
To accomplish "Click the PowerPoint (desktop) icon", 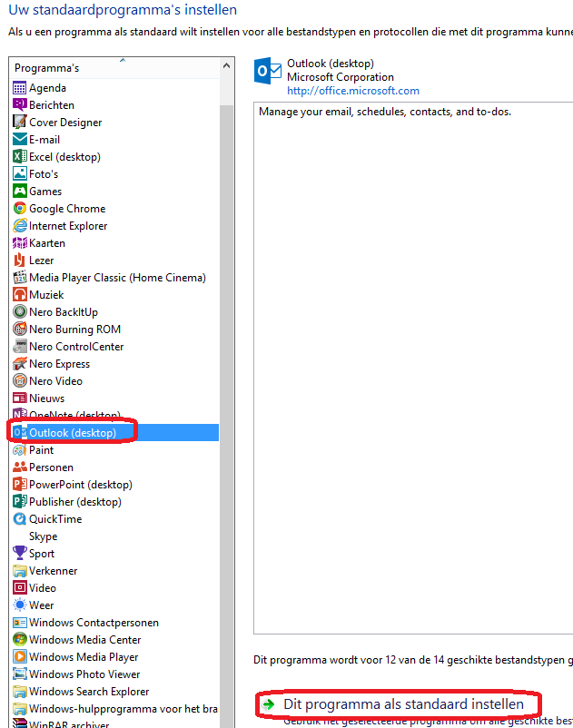I will coord(19,484).
